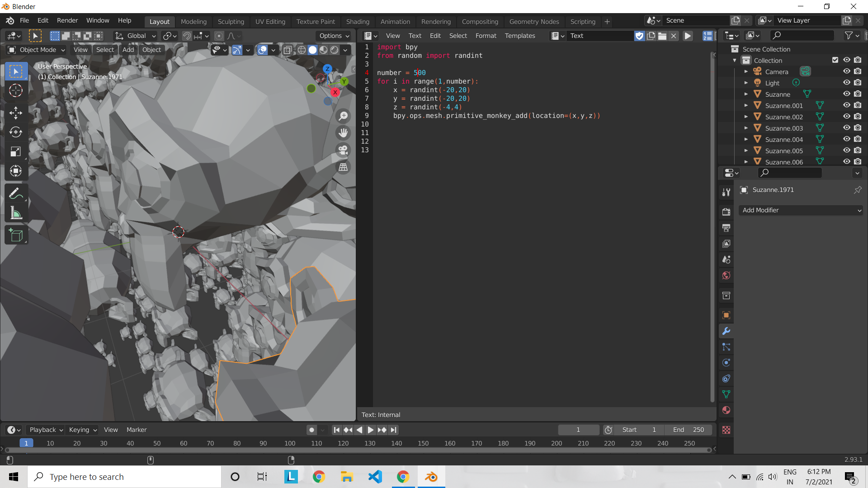Uncheck the Collection exclude checkbox
The height and width of the screenshot is (488, 868).
(x=835, y=60)
